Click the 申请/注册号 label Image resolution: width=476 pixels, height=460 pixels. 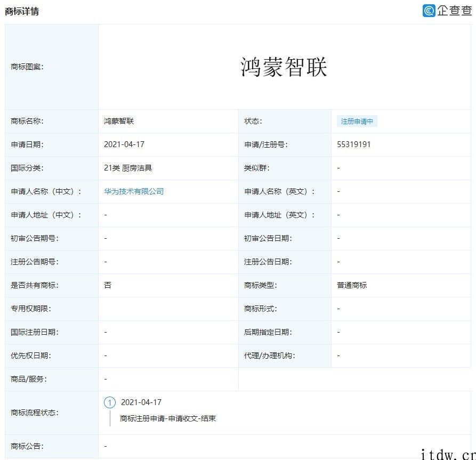coord(266,144)
